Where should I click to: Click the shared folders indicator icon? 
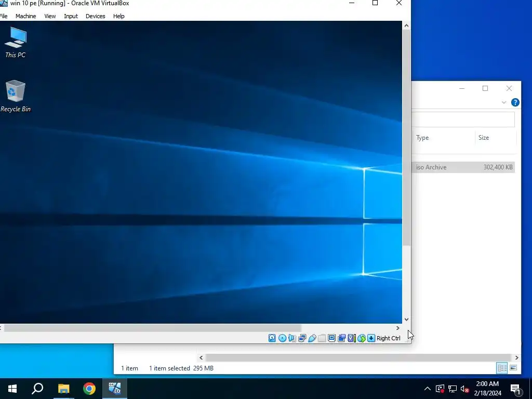coord(322,338)
